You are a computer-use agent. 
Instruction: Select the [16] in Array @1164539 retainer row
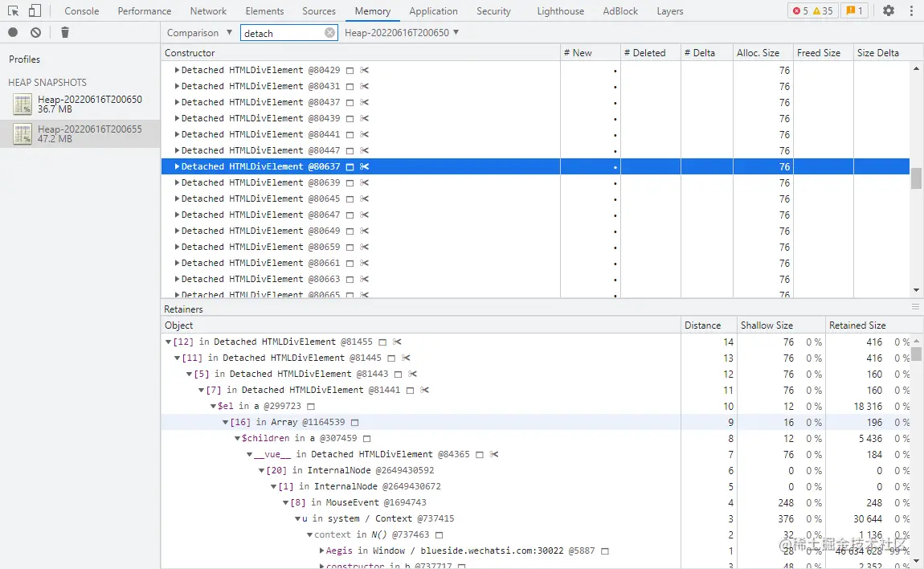point(536,423)
